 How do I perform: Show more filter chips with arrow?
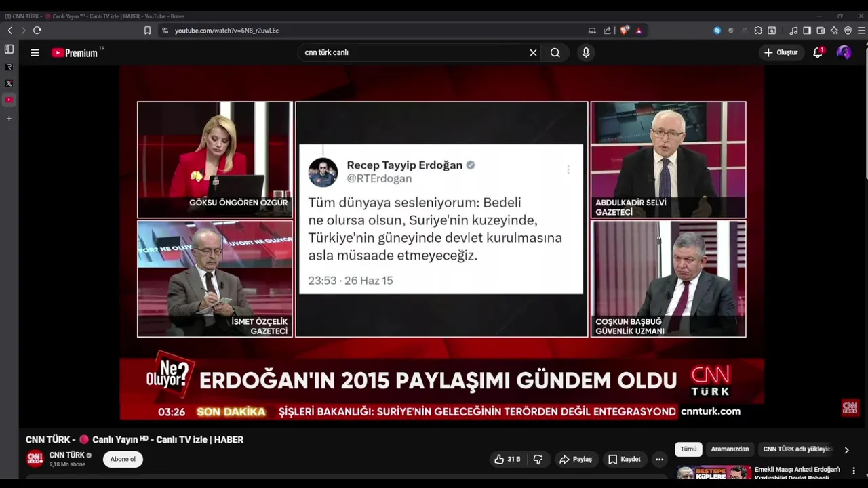tap(846, 450)
